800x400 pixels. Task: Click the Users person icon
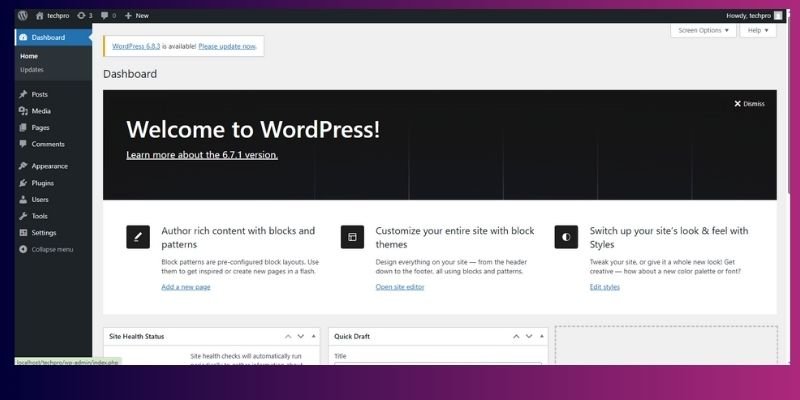click(x=23, y=199)
